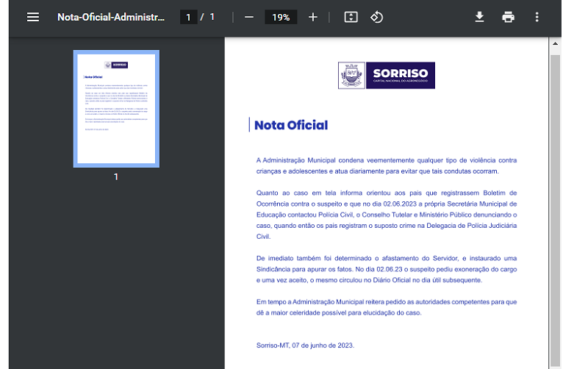Click the zoom in plus button
Viewport: 588px width, 369px height.
click(313, 17)
